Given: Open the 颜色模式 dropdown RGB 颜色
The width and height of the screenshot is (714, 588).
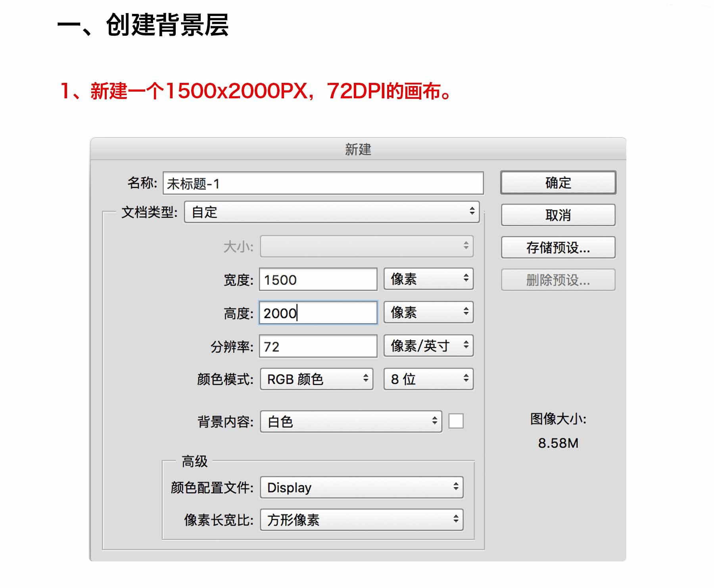Looking at the screenshot, I should (317, 379).
